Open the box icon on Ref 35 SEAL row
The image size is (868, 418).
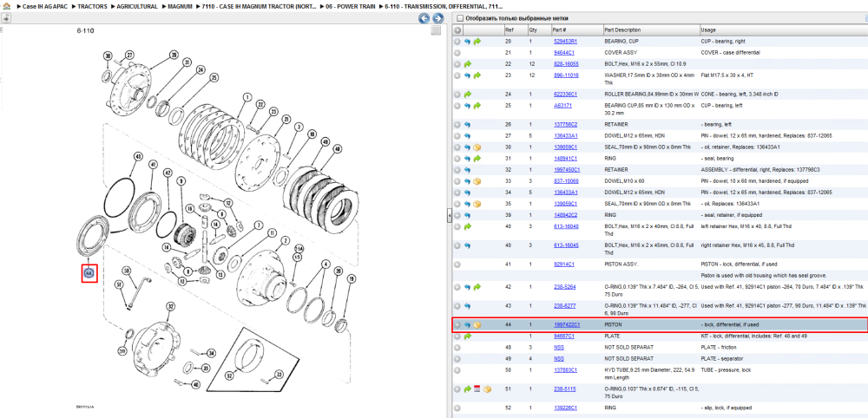pyautogui.click(x=477, y=204)
